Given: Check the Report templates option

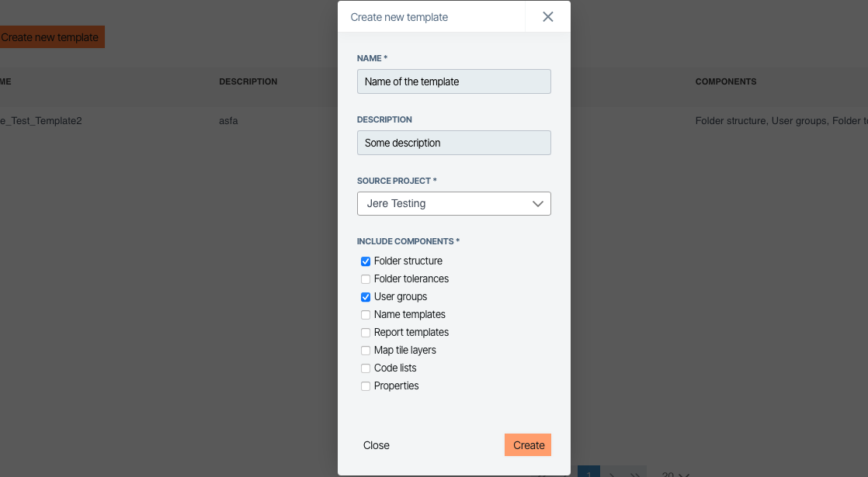Looking at the screenshot, I should coord(366,333).
